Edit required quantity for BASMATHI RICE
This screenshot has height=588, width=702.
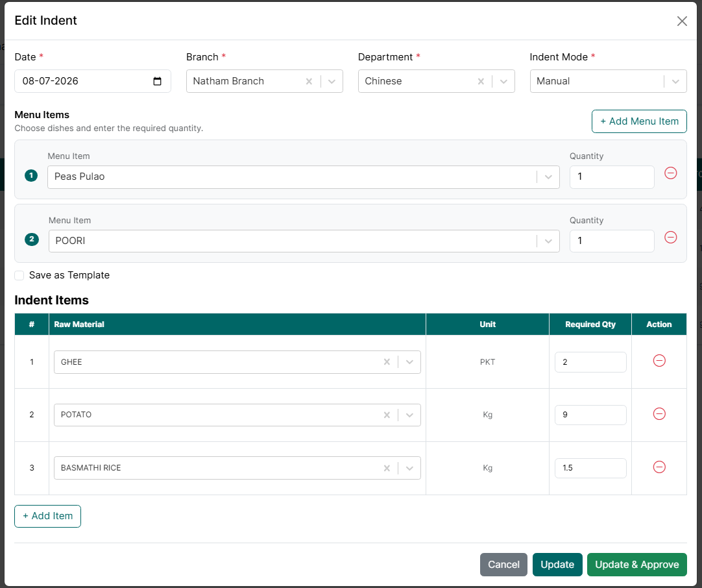pos(590,468)
